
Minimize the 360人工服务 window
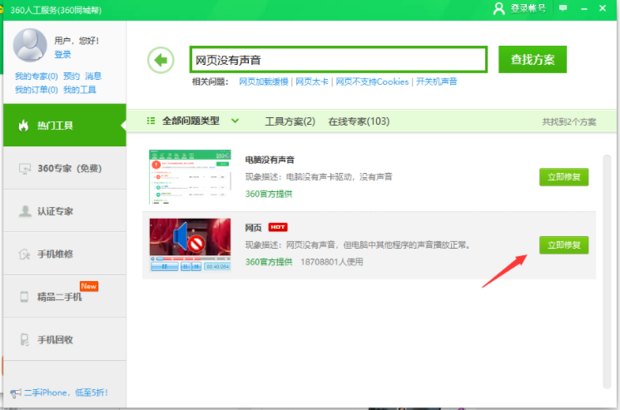(x=584, y=8)
